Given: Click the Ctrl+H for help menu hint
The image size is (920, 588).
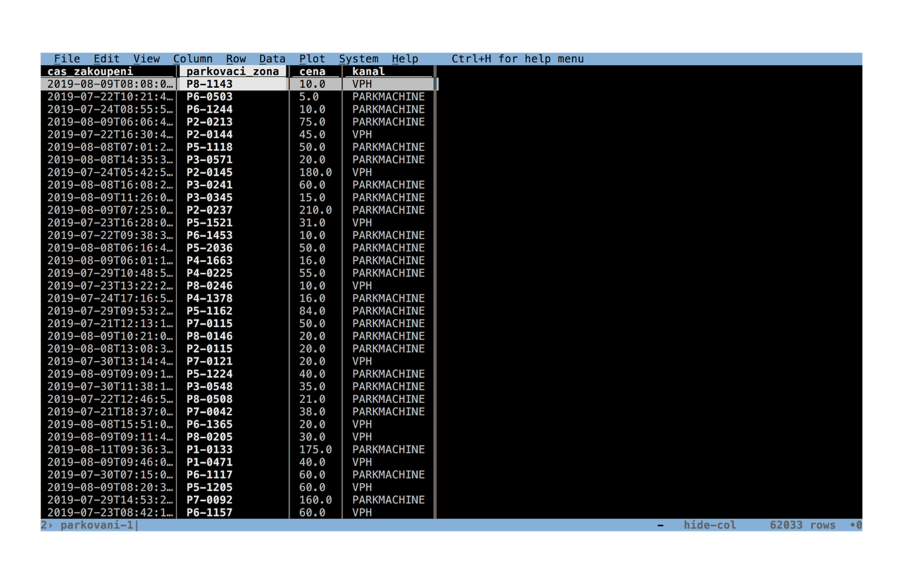Looking at the screenshot, I should click(x=518, y=59).
